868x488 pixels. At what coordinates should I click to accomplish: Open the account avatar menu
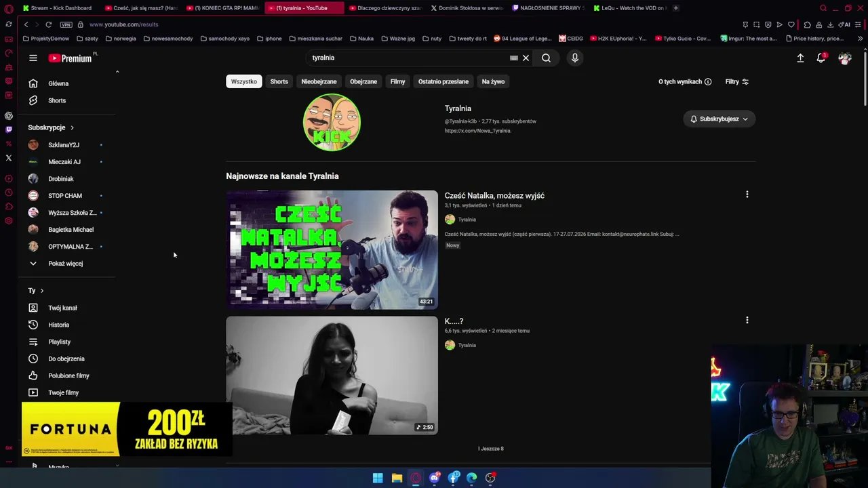(845, 58)
